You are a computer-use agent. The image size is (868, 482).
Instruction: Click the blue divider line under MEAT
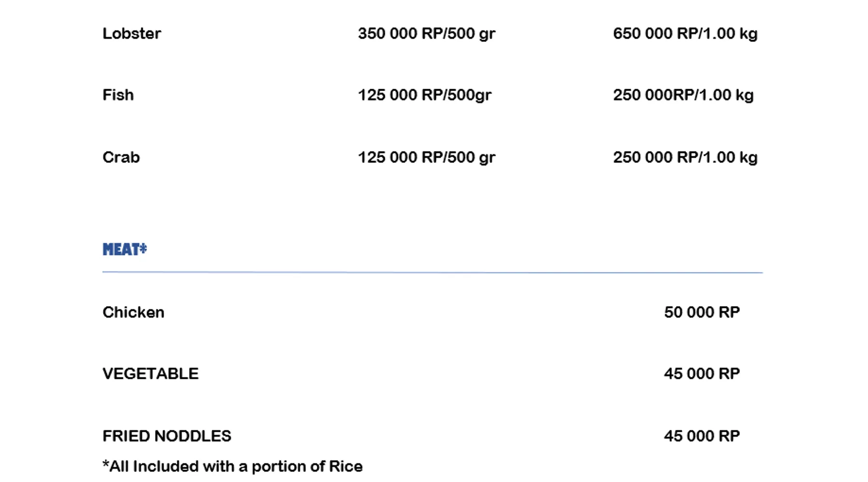(432, 272)
